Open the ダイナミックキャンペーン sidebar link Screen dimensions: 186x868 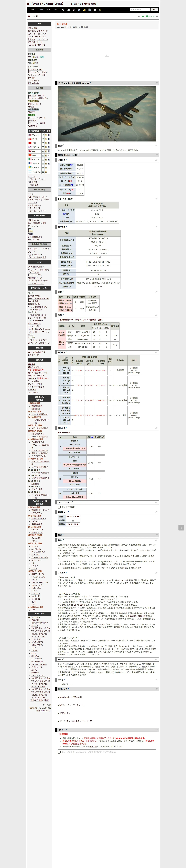[x=39, y=199]
